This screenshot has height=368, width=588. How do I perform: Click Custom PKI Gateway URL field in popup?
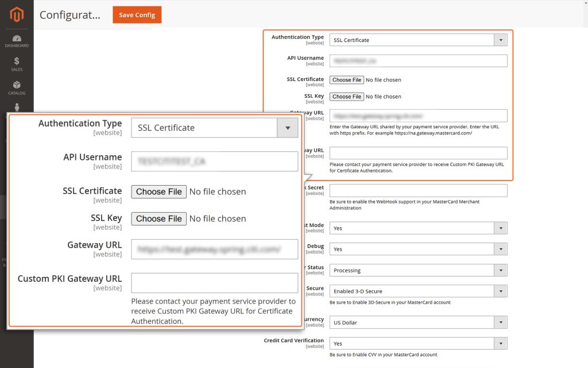[215, 283]
